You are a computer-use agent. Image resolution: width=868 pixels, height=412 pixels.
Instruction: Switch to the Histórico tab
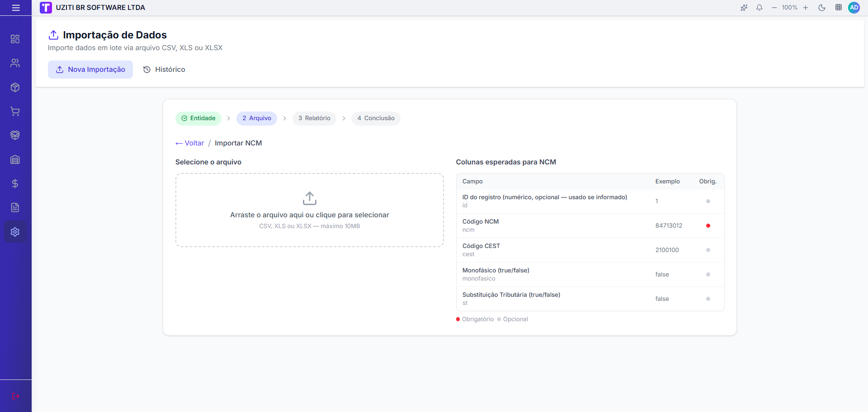click(x=164, y=70)
